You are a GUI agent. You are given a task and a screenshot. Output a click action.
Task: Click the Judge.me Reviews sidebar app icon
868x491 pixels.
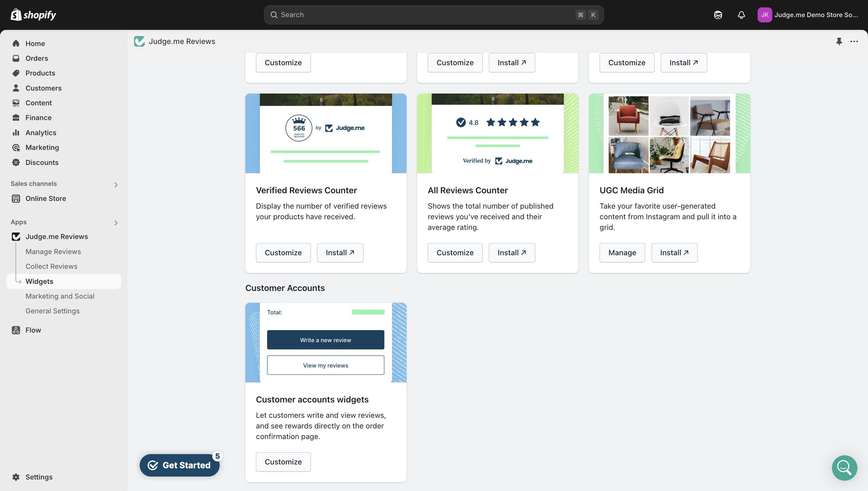coord(16,237)
